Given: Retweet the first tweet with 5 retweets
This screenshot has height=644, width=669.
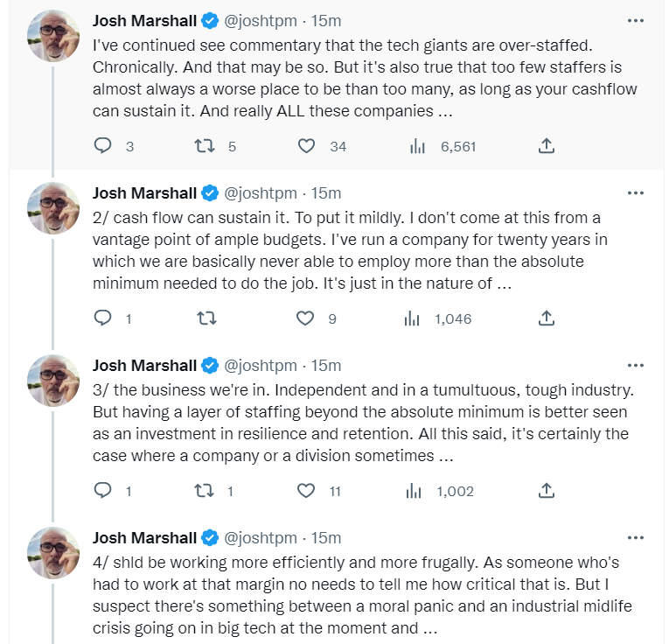Looking at the screenshot, I should [x=205, y=146].
